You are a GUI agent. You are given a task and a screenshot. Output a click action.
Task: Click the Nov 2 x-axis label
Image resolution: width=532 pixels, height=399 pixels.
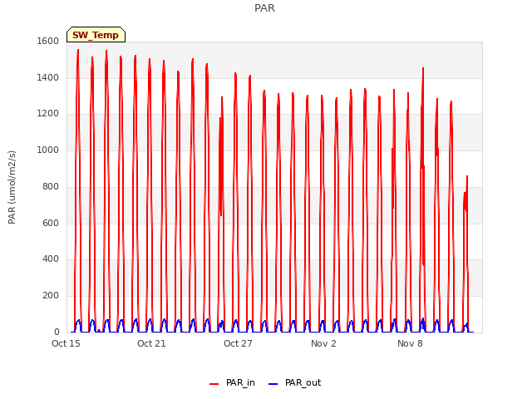point(323,343)
